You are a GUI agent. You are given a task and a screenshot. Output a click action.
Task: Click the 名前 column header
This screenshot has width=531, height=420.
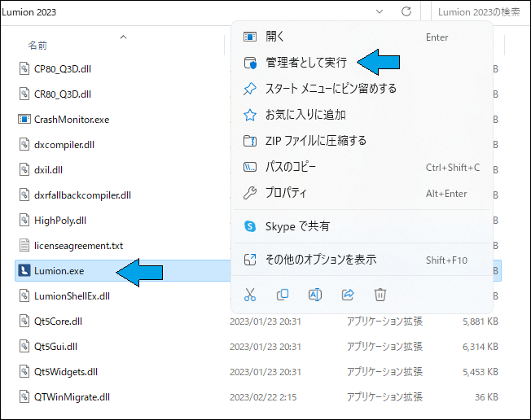coord(37,46)
